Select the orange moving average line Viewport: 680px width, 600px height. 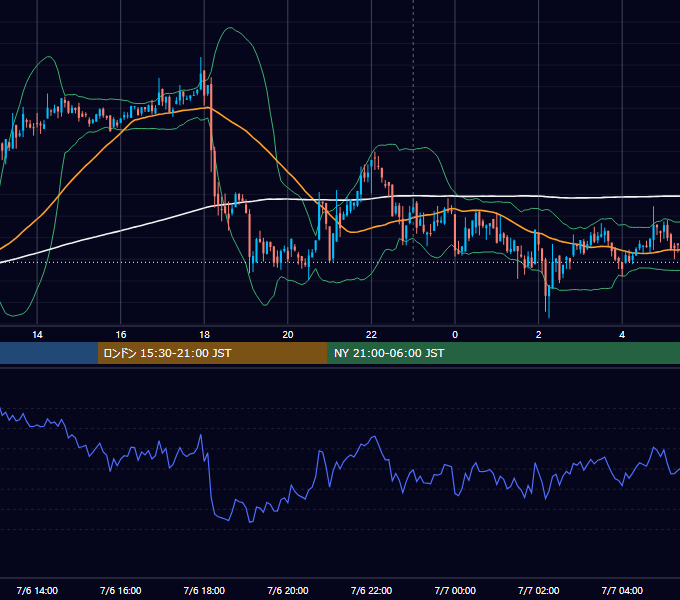coord(260,142)
